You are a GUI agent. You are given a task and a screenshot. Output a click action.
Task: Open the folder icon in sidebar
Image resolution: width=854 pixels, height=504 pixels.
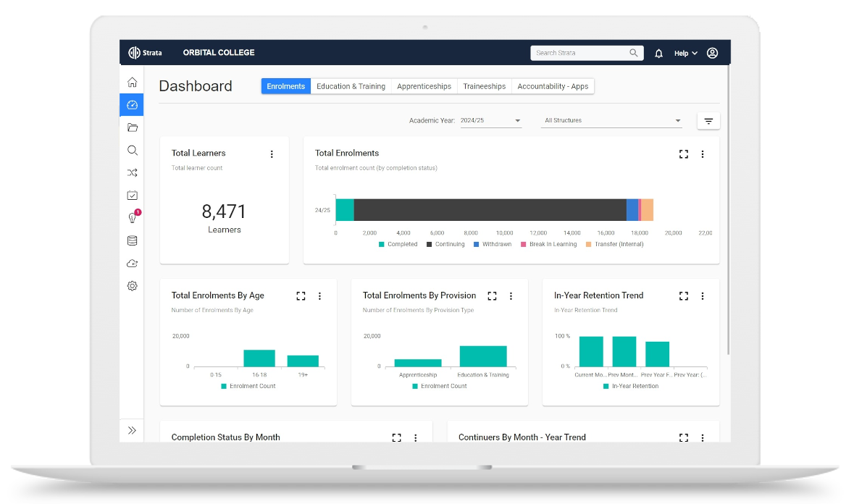coord(132,127)
